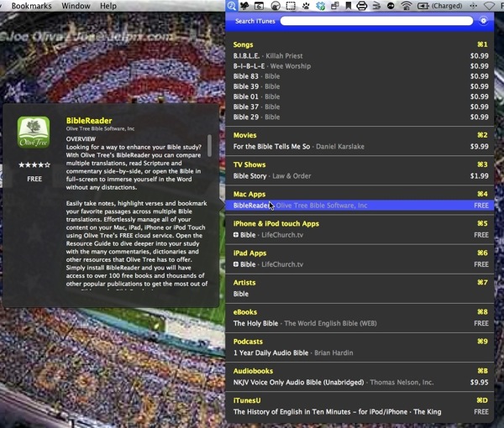The width and height of the screenshot is (504, 428).
Task: Select the Bible 37 song
Action: 360,107
